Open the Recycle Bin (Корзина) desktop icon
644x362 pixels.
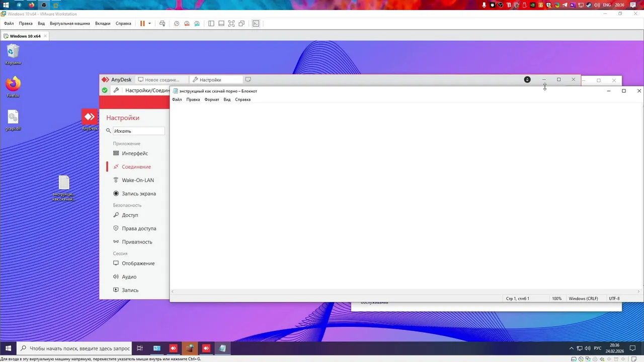[x=13, y=54]
